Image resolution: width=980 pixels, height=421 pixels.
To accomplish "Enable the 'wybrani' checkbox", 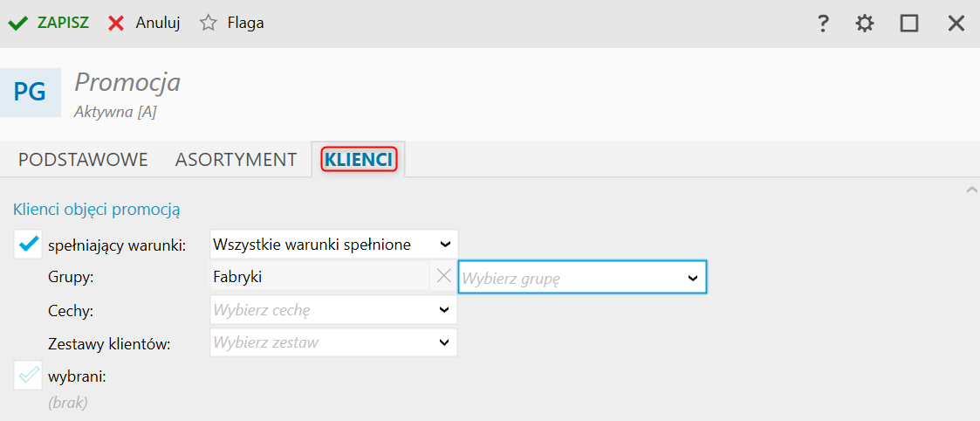I will tap(28, 376).
